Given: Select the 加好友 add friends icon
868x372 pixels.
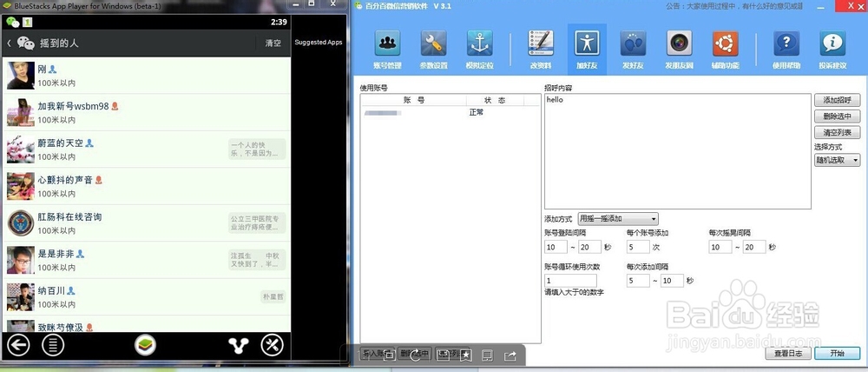Looking at the screenshot, I should pyautogui.click(x=587, y=43).
